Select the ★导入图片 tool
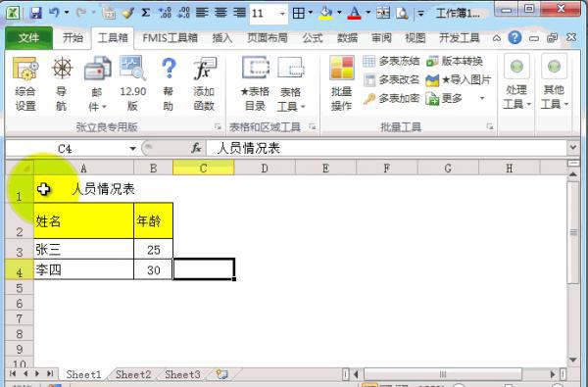This screenshot has height=387, width=588. (432, 80)
